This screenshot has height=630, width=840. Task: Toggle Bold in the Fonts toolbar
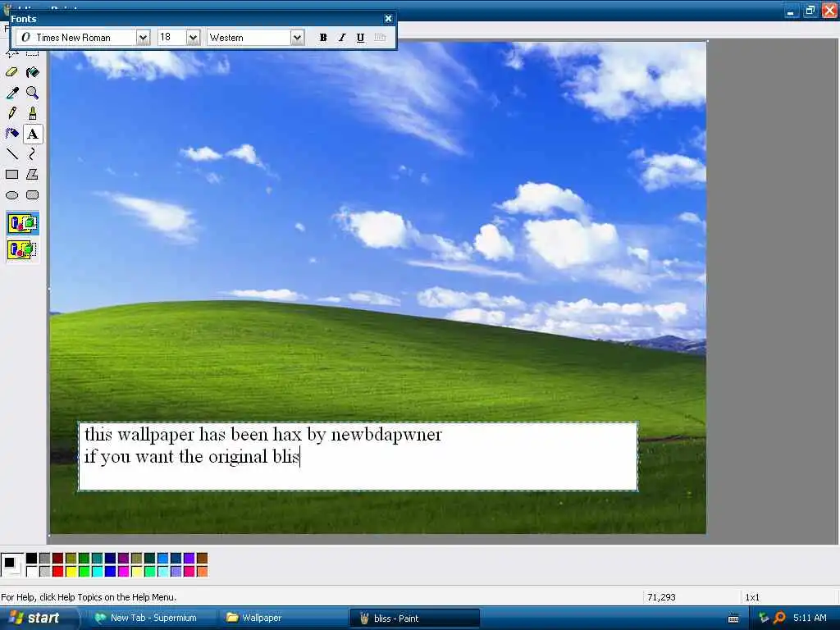point(323,38)
